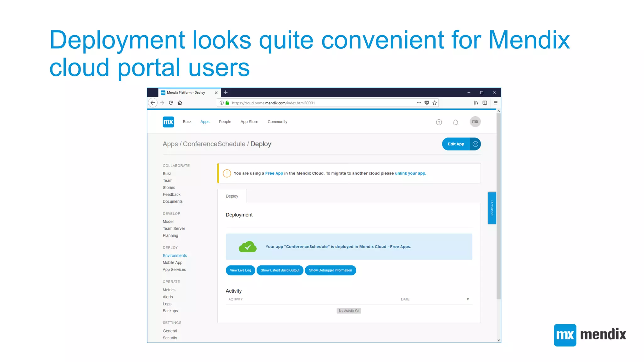This screenshot has width=644, height=362.
Task: Open Logs in the sidebar
Action: [167, 304]
